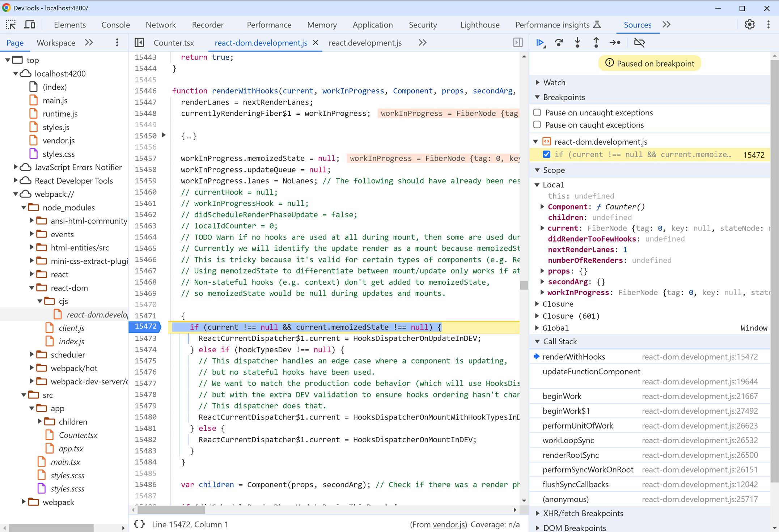Expand the scheduler folder

pyautogui.click(x=32, y=354)
